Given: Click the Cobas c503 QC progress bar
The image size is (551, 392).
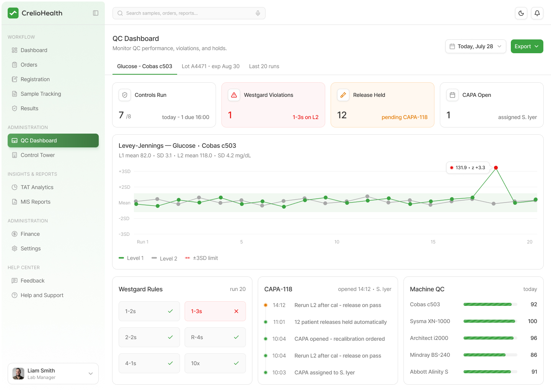Looking at the screenshot, I should [490, 304].
